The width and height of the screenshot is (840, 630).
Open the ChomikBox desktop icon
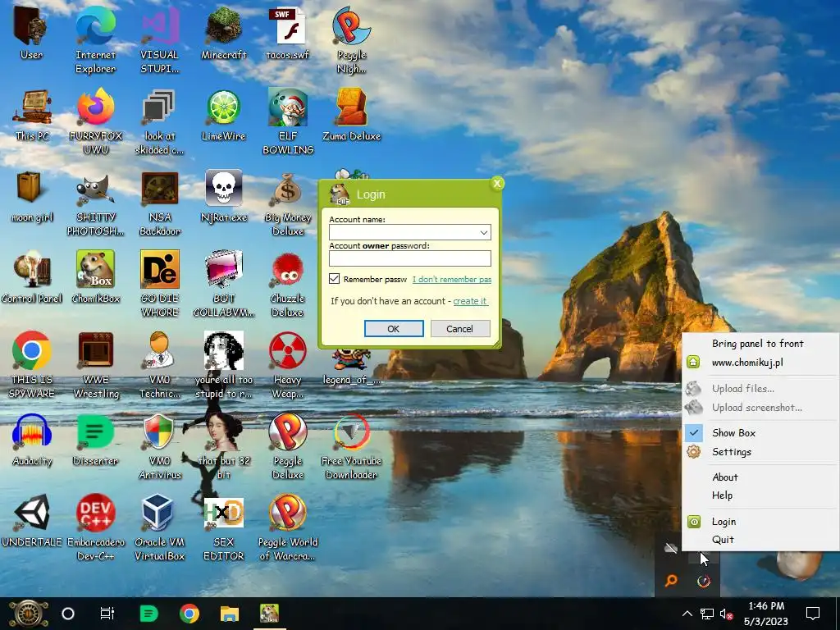(x=95, y=269)
